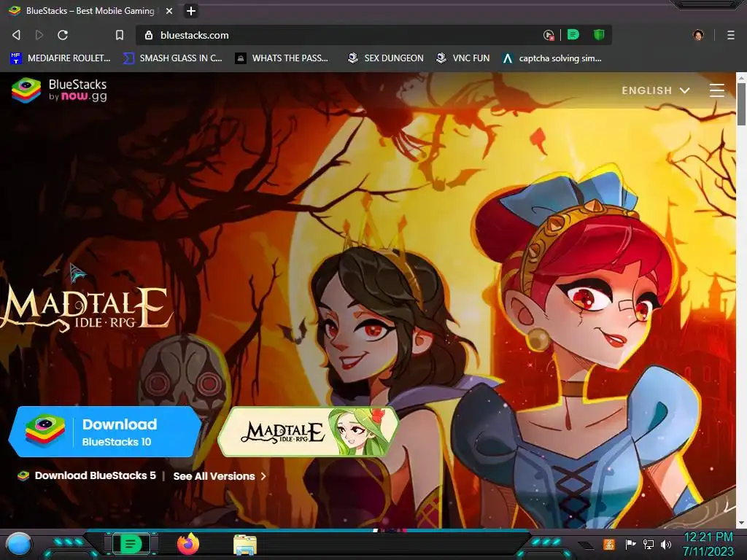The image size is (747, 560).
Task: Click the Madtale Idle RPG title logo
Action: click(x=86, y=308)
